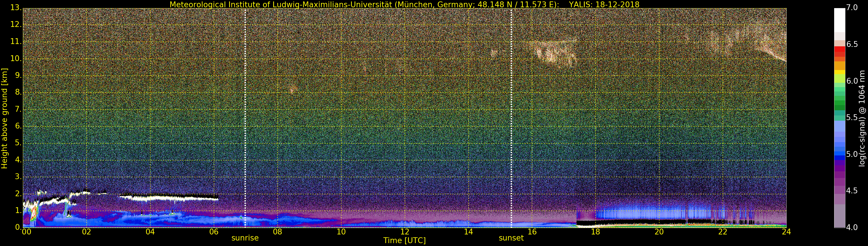Click the '3.' height tick label

18,177
